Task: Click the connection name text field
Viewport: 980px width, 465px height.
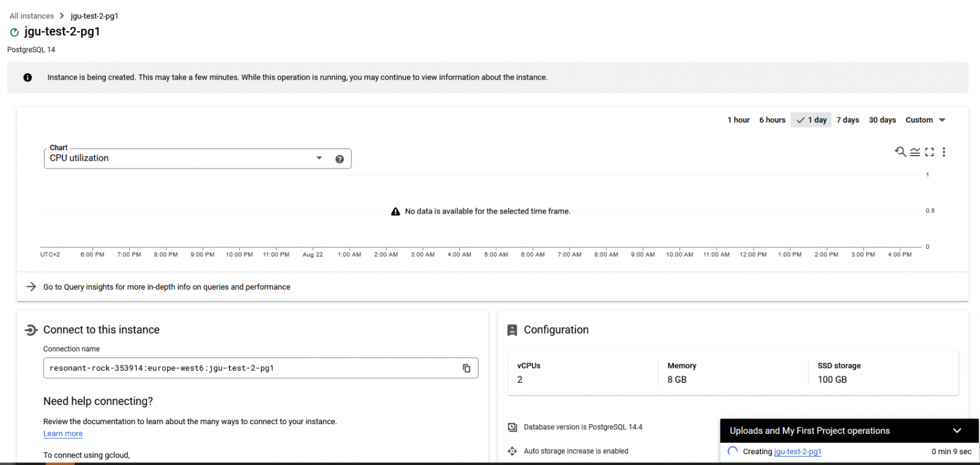Action: point(249,368)
